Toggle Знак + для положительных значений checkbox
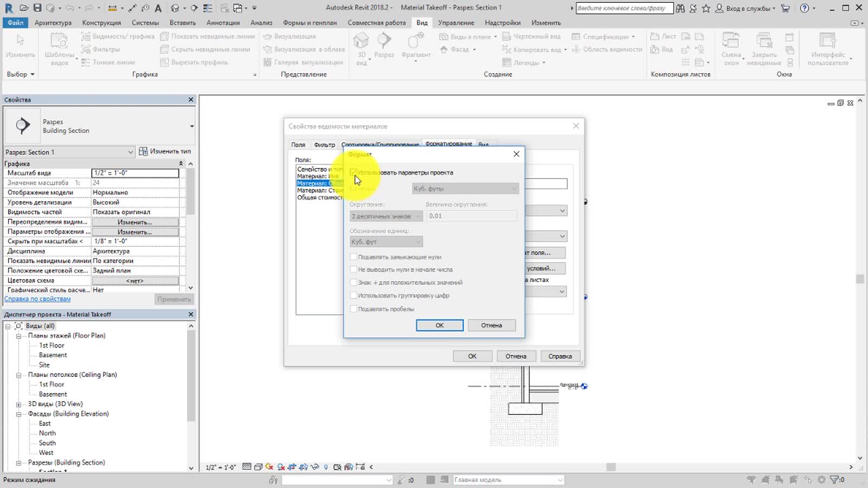Image resolution: width=868 pixels, height=488 pixels. pos(353,282)
